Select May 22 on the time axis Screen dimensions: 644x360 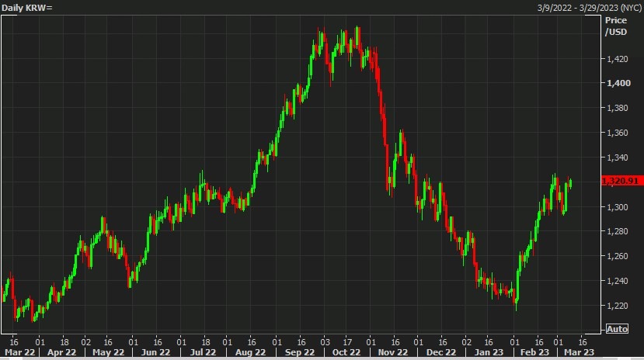point(108,352)
